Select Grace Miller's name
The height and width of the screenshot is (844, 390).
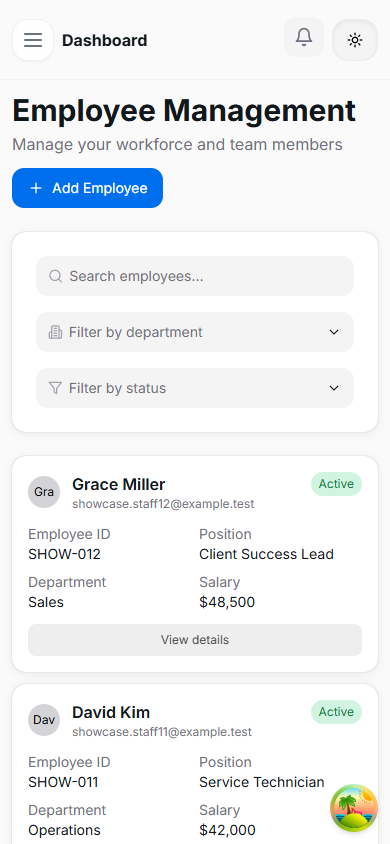point(118,484)
